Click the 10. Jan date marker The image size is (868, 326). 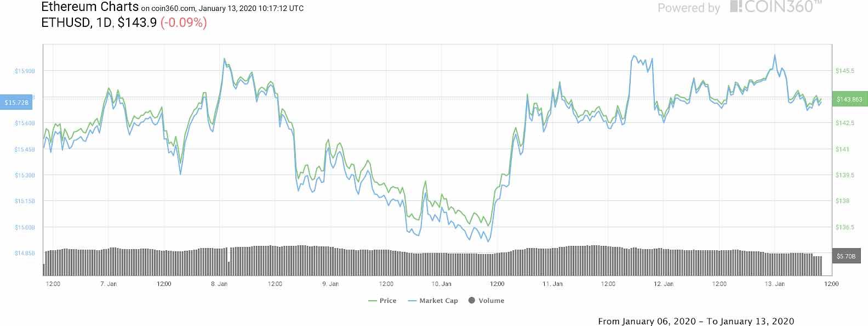coord(442,284)
